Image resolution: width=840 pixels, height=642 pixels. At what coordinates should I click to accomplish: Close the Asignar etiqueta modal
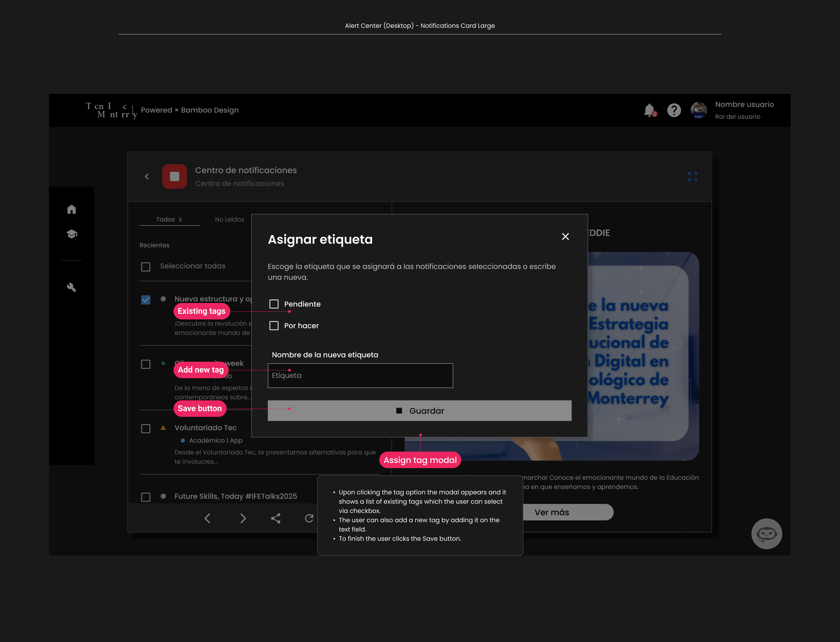[565, 236]
